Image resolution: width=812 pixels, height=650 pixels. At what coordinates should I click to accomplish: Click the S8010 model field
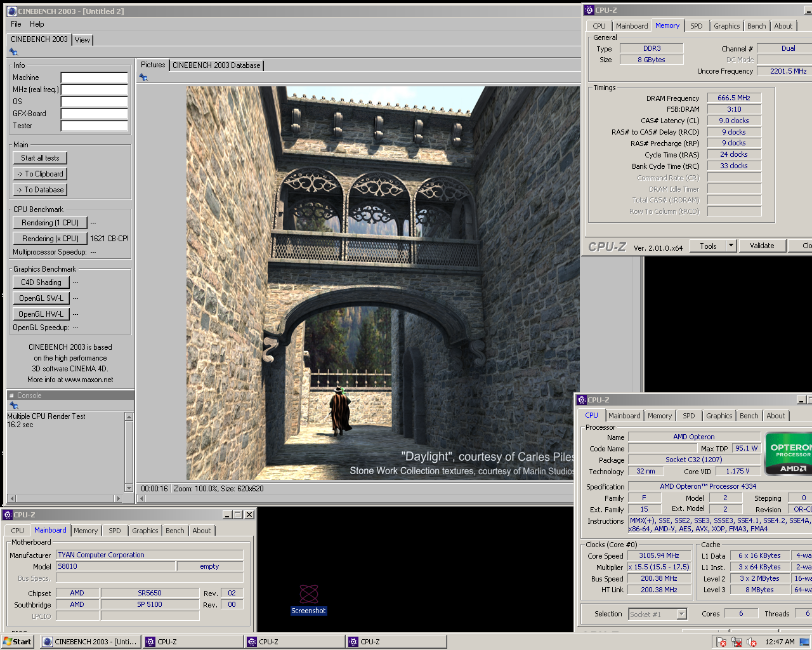click(x=115, y=566)
